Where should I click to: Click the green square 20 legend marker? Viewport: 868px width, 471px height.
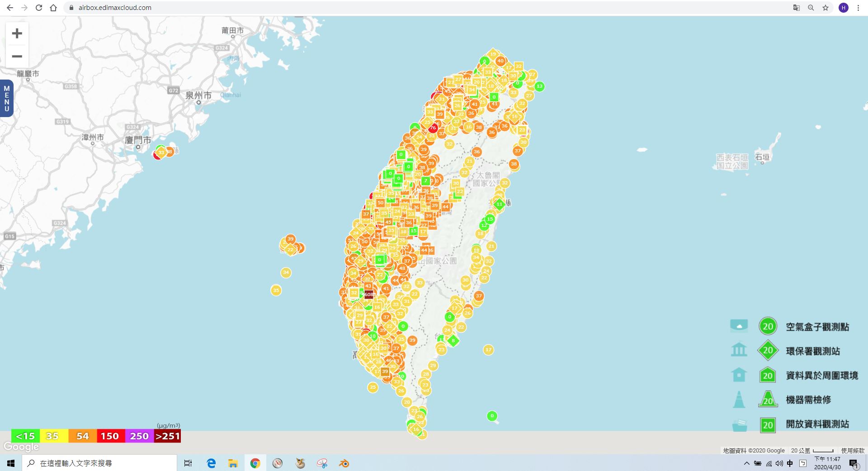tap(768, 425)
